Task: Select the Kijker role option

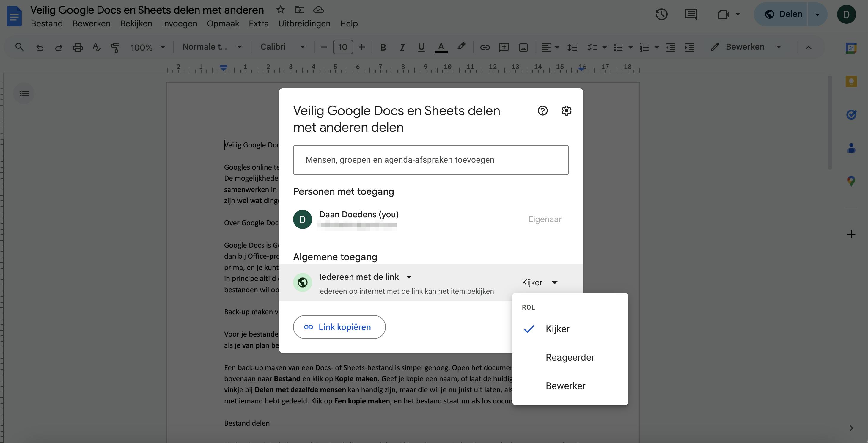Action: [x=557, y=329]
